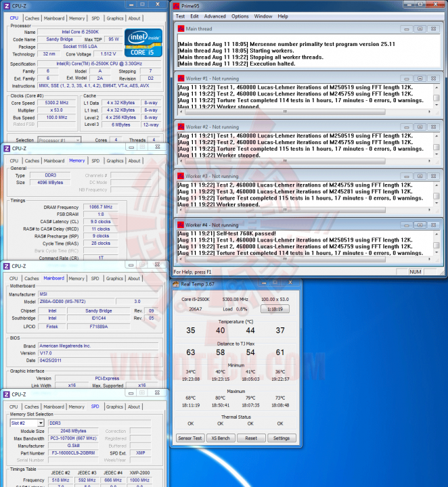Screen dimensions: 448x487
Task: Click the maximum temperature 80°C reading
Action: click(x=220, y=398)
